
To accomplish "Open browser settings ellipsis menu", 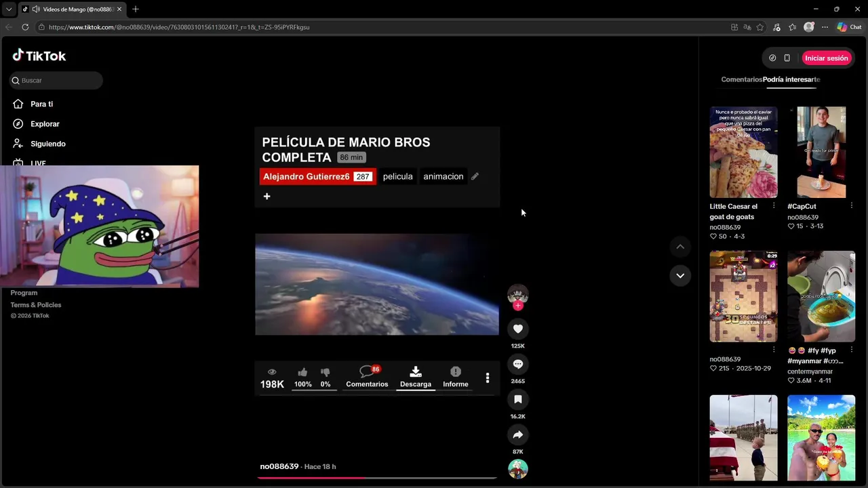I will 825,27.
